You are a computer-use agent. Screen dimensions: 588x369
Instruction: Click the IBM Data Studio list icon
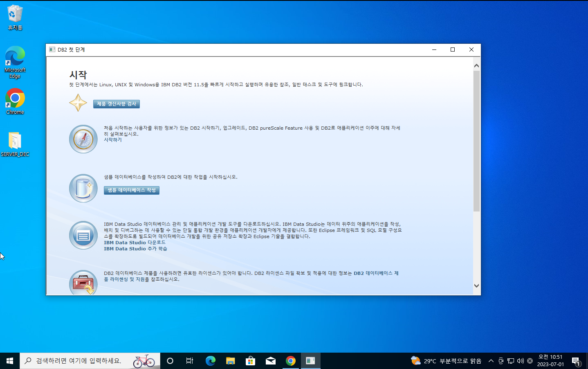[83, 235]
